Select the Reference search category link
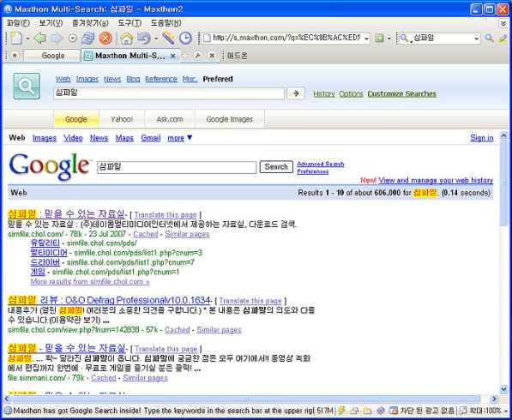The width and height of the screenshot is (512, 420). pyautogui.click(x=161, y=79)
